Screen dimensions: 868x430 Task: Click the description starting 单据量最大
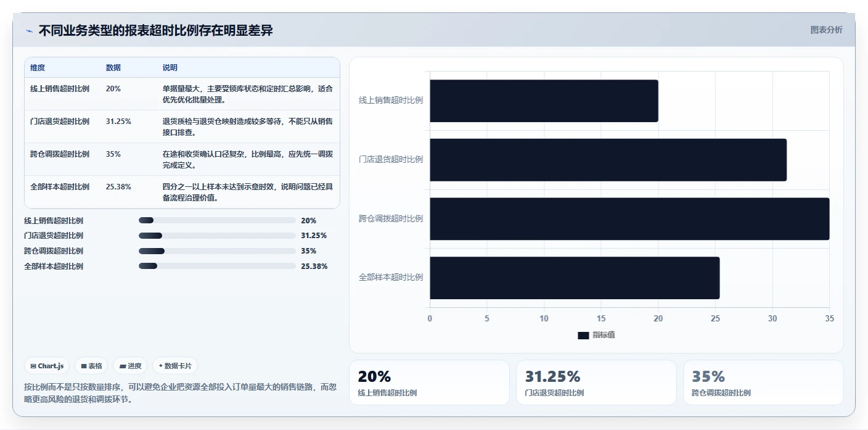click(248, 94)
